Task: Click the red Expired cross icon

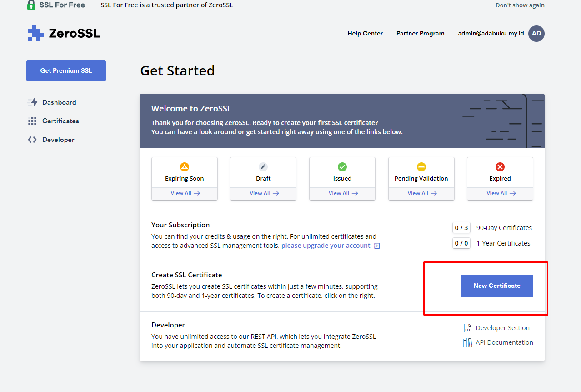Action: (500, 167)
